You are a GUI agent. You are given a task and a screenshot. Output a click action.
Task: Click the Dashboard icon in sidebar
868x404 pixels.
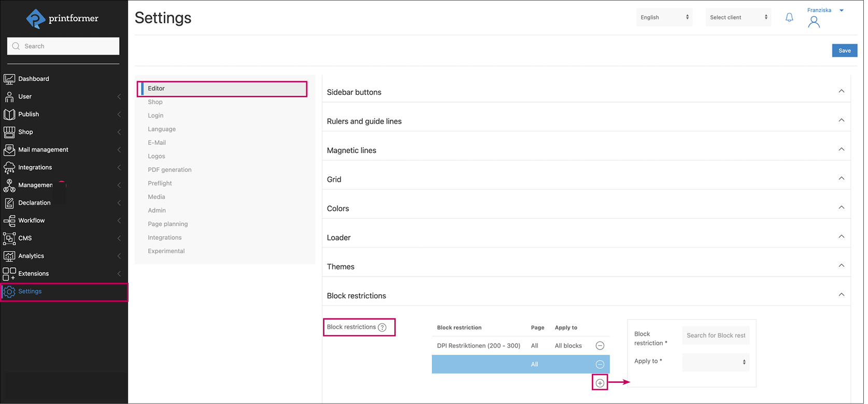pos(9,79)
